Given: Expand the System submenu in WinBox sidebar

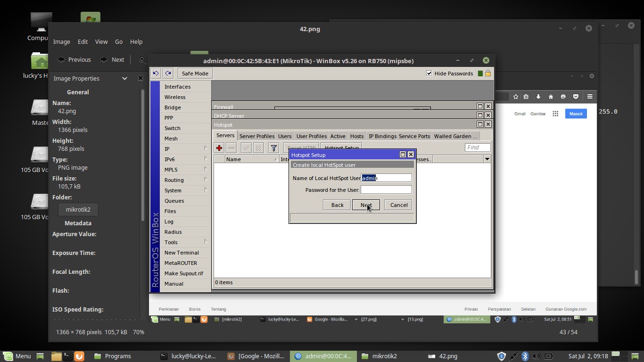Looking at the screenshot, I should [206, 190].
